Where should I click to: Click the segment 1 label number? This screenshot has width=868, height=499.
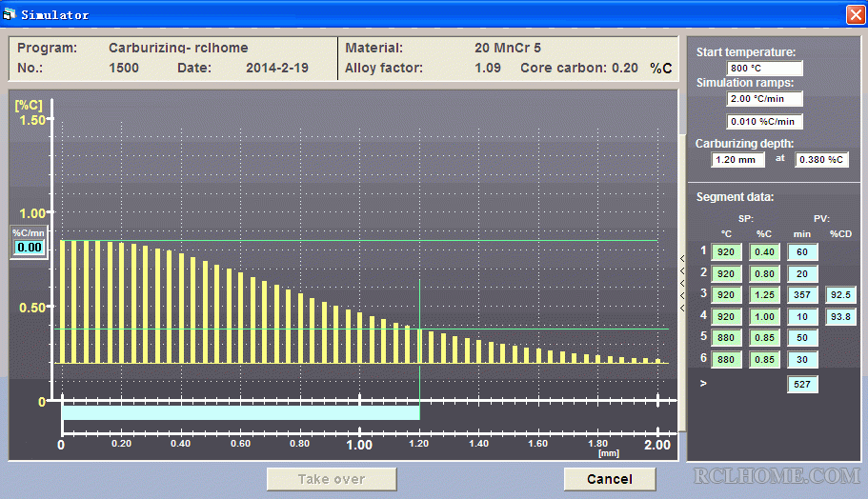coord(703,250)
